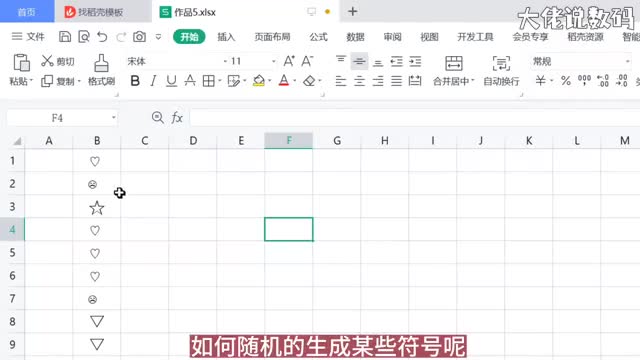The width and height of the screenshot is (640, 360).
Task: Open the font size dropdown
Action: coord(273,61)
